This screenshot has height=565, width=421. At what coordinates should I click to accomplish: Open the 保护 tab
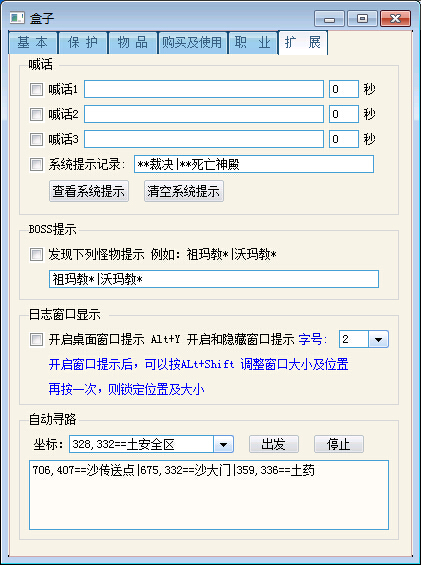(83, 43)
